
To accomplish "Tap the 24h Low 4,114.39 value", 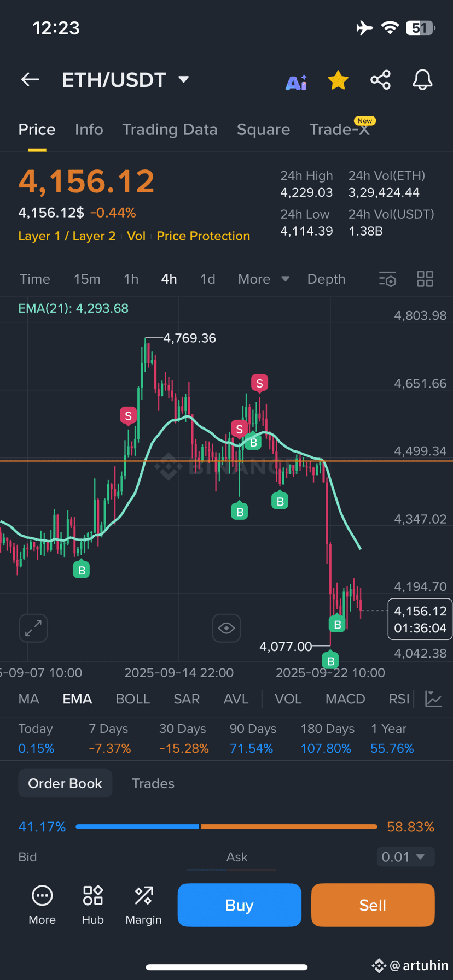I will pyautogui.click(x=306, y=231).
